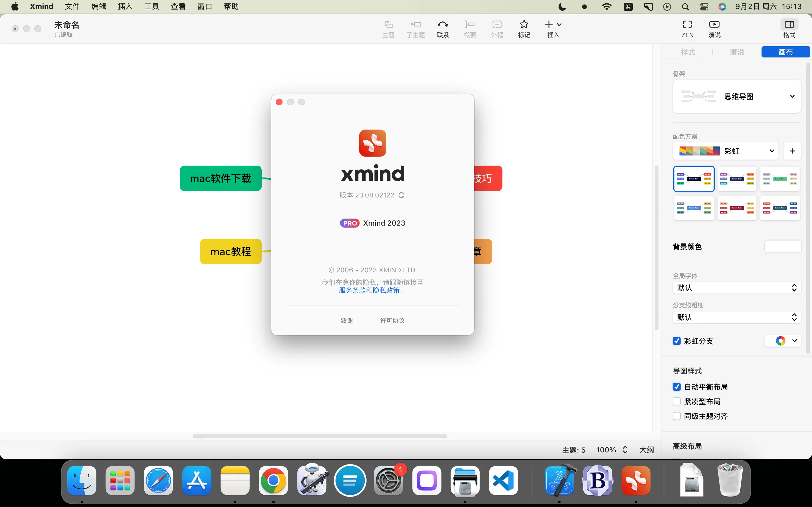Disable 自动平衡布局 auto balance layout
The image size is (812, 507).
tap(676, 387)
